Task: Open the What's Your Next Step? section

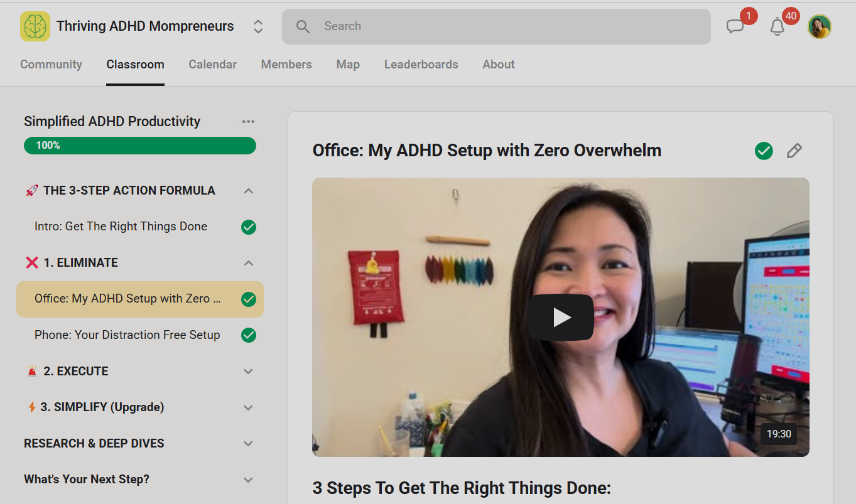Action: pos(248,479)
